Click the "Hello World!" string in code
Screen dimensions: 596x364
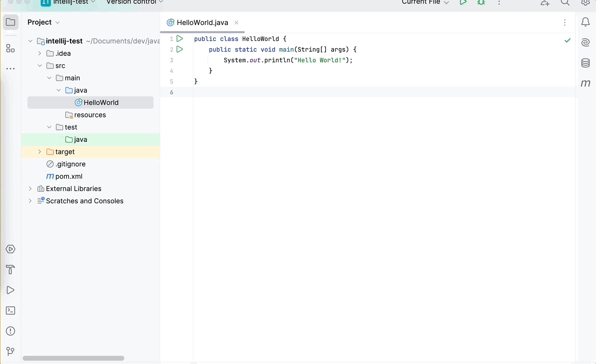[x=319, y=60]
